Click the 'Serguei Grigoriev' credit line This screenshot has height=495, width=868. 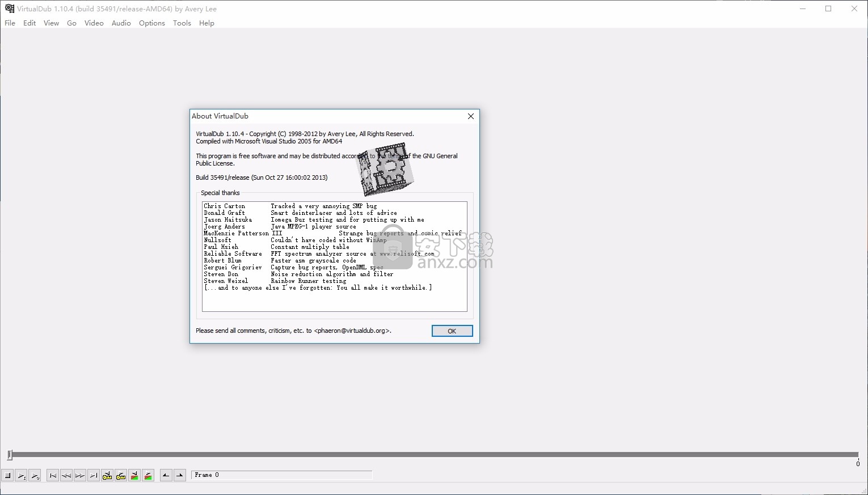point(294,268)
